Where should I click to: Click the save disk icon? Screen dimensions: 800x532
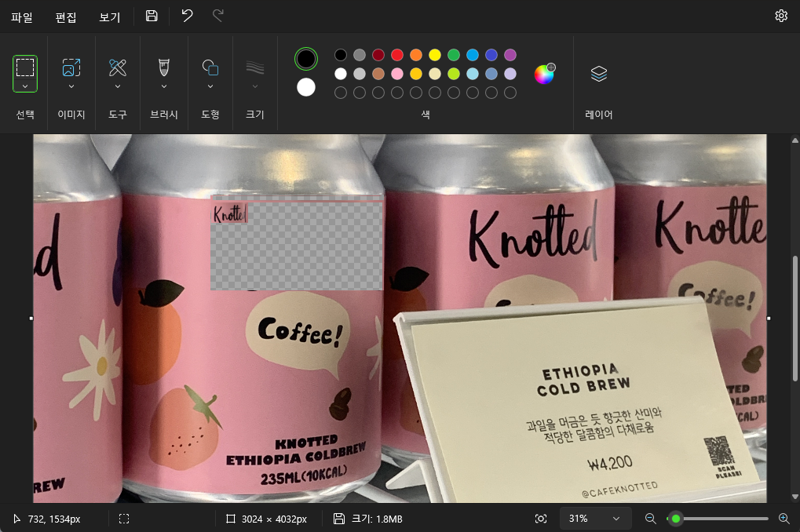152,16
